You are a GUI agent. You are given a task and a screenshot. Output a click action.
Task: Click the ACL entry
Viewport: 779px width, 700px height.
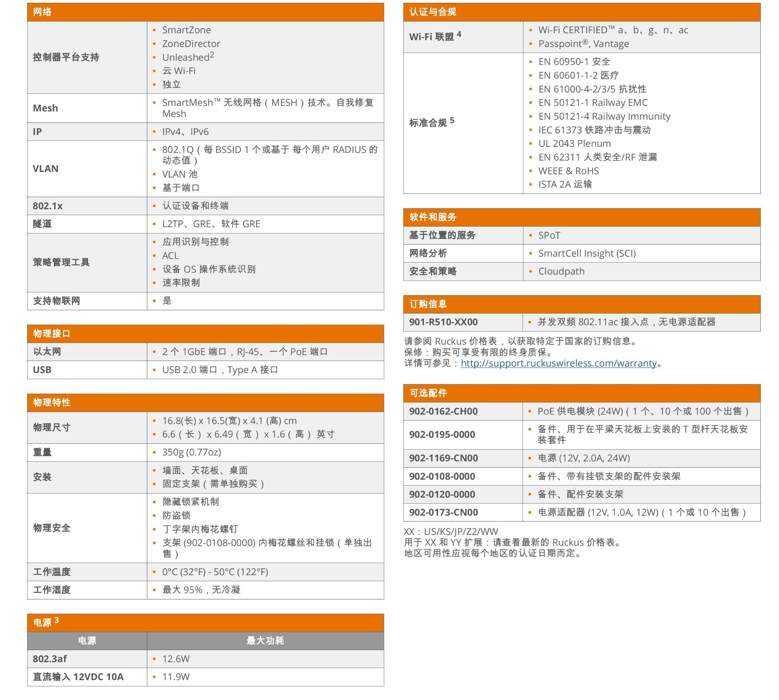pyautogui.click(x=170, y=256)
